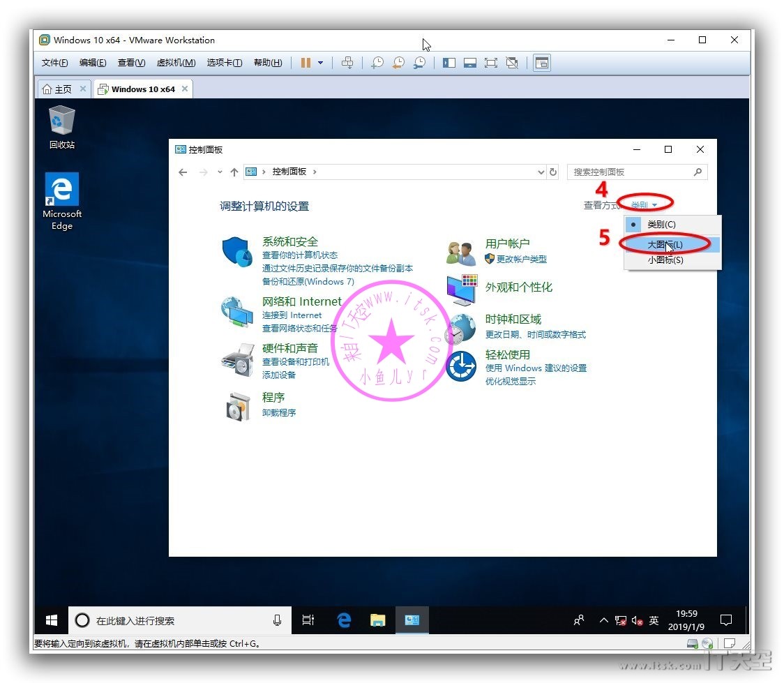Open 查看你的计算机状态 link
This screenshot has width=784, height=683.
pos(300,255)
